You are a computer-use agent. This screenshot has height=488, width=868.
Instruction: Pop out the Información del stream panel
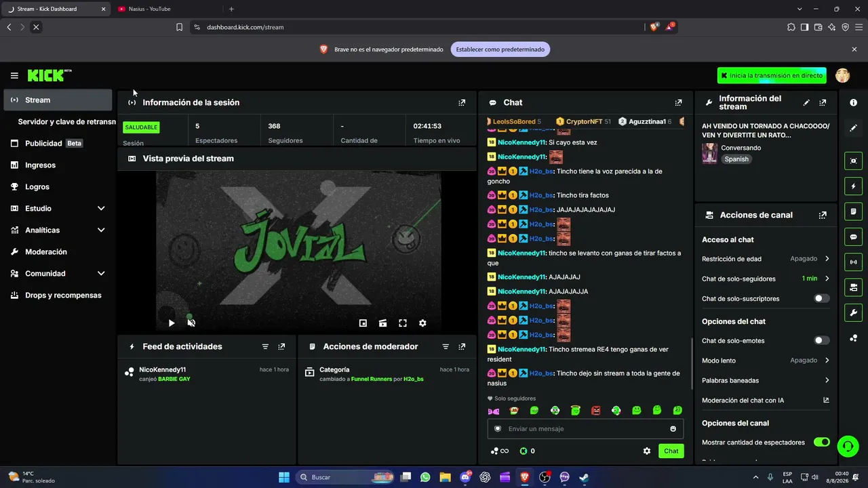pos(823,102)
